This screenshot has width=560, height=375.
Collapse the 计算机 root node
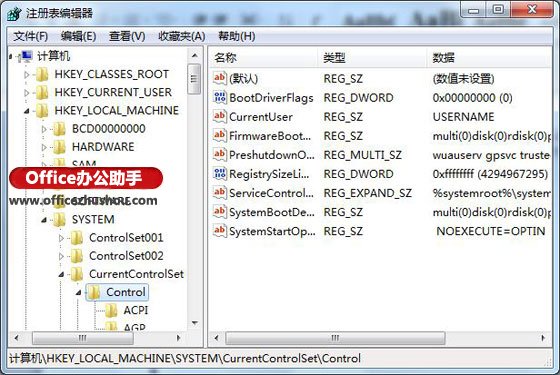[11, 56]
